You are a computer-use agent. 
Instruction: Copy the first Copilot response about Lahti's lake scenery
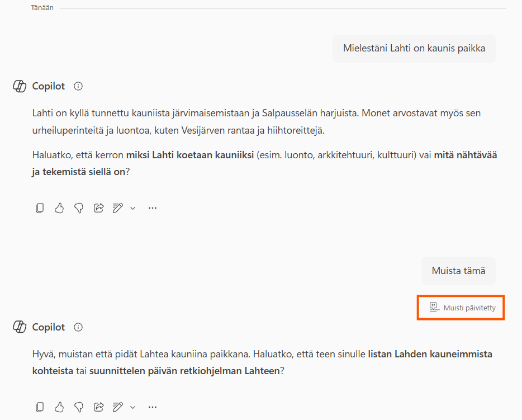pos(40,208)
